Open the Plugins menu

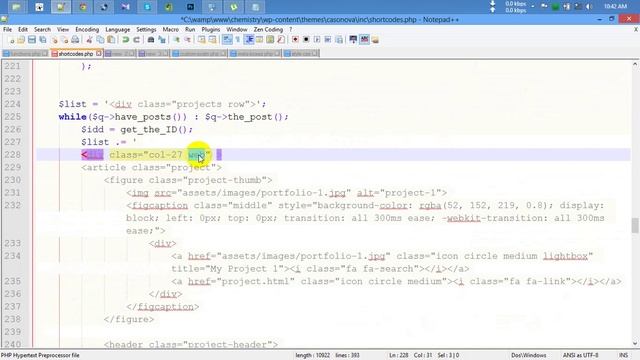click(211, 29)
